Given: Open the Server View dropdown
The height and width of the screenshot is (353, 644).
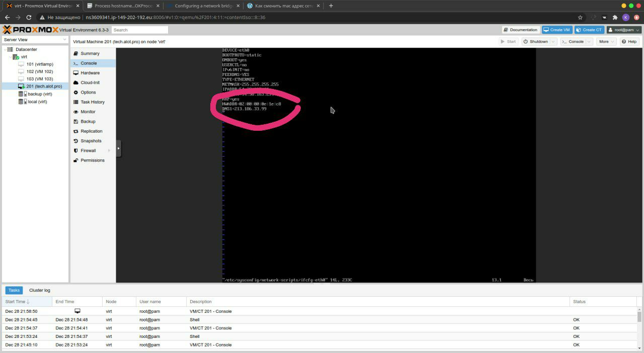Looking at the screenshot, I should click(35, 40).
